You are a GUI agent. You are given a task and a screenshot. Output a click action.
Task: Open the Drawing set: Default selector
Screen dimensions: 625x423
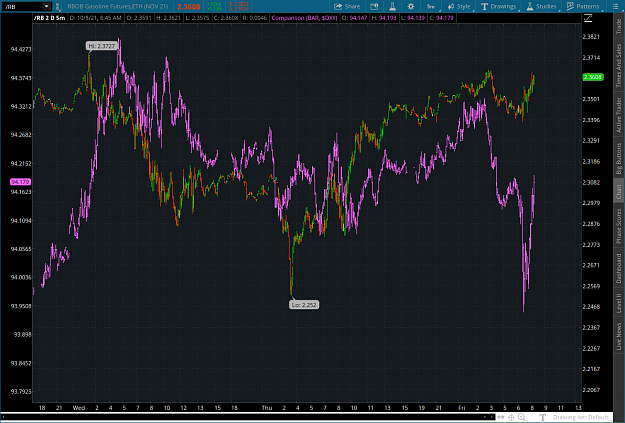point(580,417)
